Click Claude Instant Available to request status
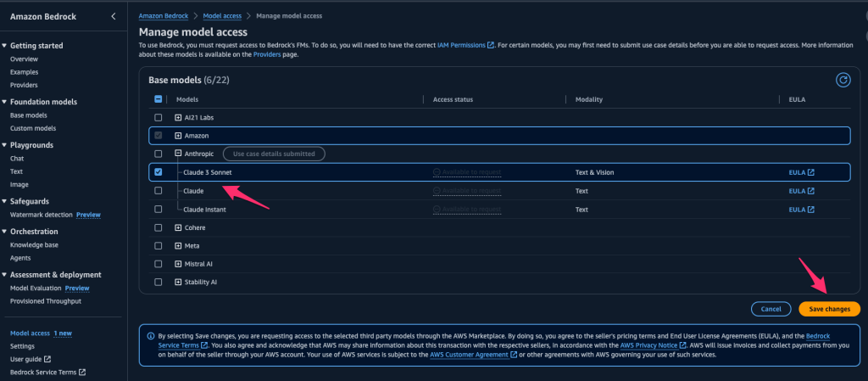868x381 pixels. click(x=467, y=210)
